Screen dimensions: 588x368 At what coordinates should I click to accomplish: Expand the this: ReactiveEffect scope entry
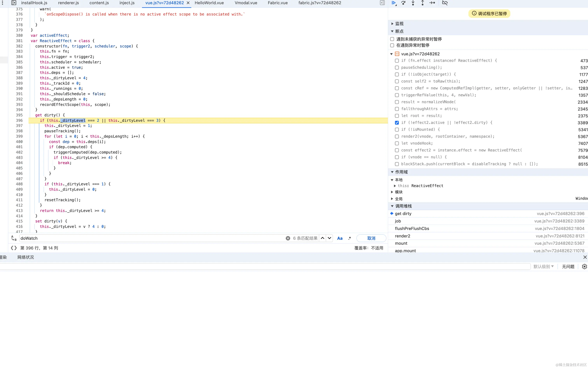coord(395,186)
